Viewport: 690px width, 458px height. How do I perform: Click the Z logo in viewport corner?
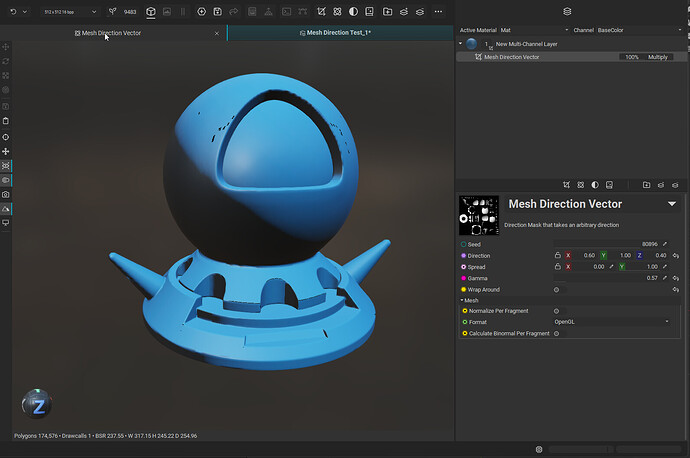pyautogui.click(x=37, y=404)
